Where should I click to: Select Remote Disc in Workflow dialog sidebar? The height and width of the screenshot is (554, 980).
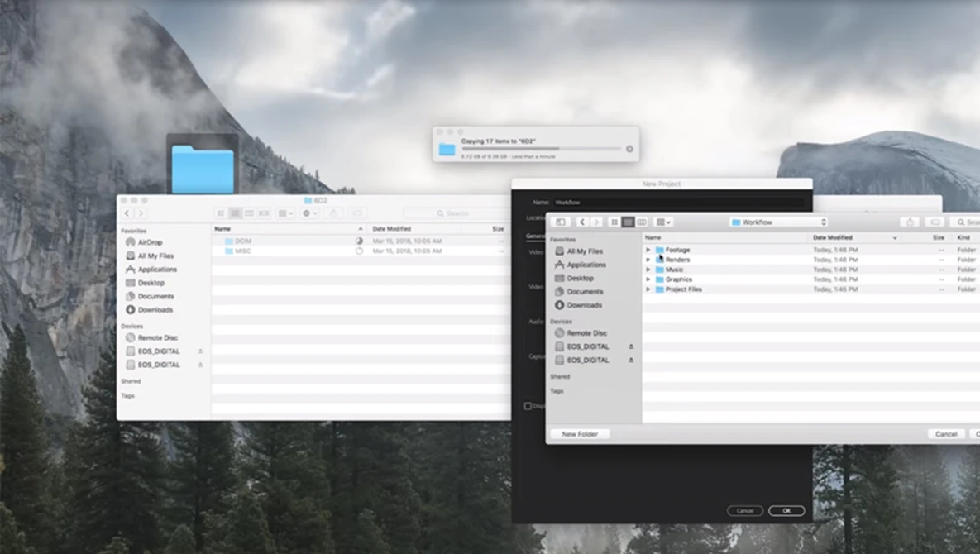[587, 333]
